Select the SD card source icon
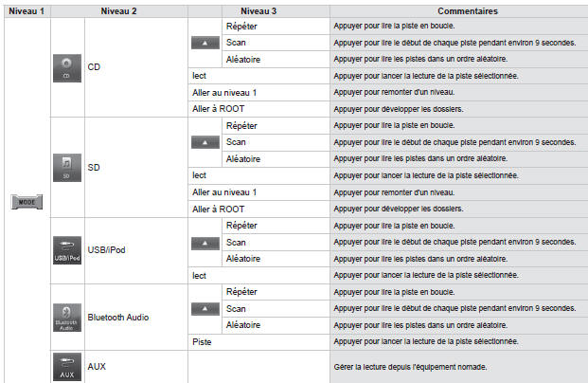Image resolution: width=588 pixels, height=383 pixels. pyautogui.click(x=66, y=168)
